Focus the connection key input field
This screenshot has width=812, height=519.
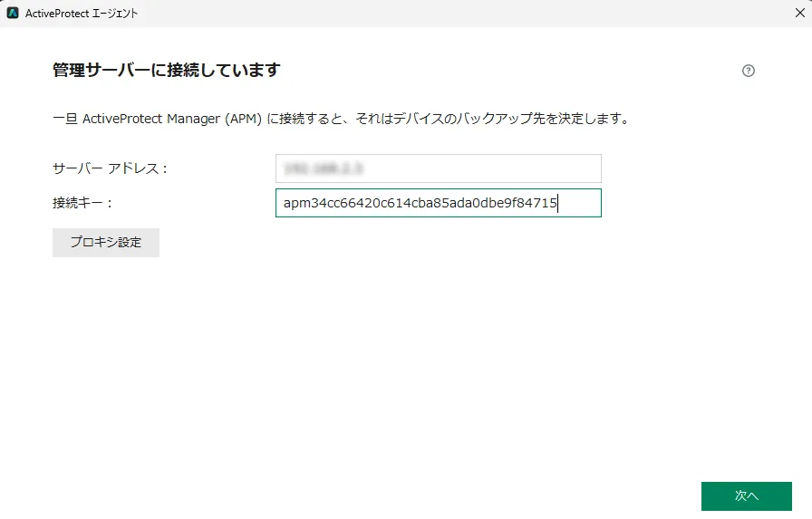click(438, 203)
